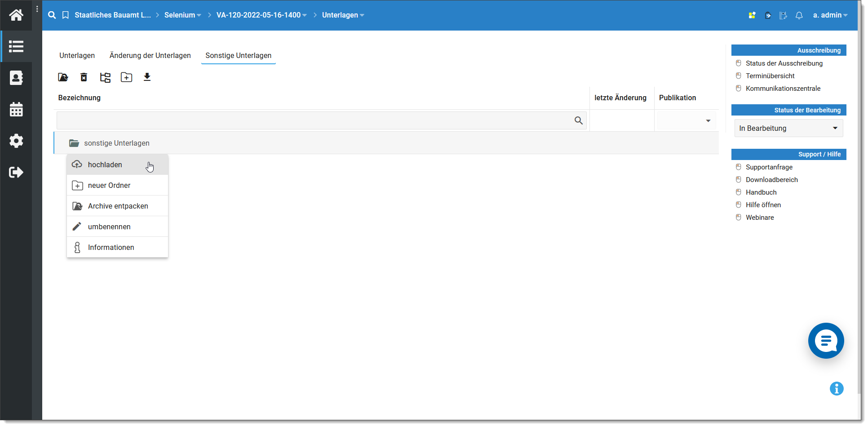Click Hilfe öffnen link
The width and height of the screenshot is (868, 427).
[x=763, y=205]
